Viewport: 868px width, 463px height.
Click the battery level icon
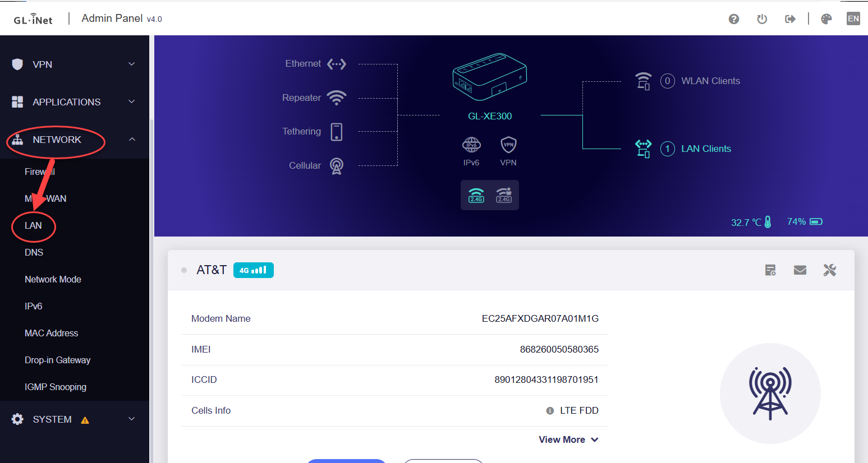pyautogui.click(x=816, y=221)
